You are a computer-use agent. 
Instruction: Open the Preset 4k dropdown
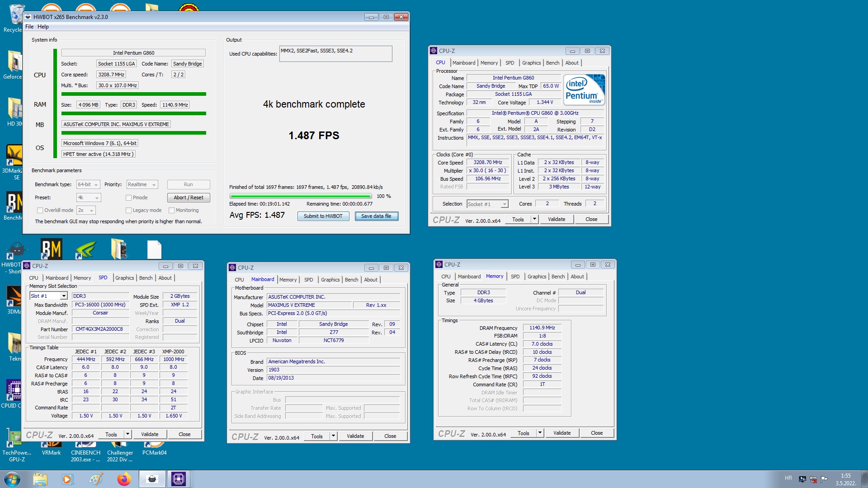(x=89, y=197)
